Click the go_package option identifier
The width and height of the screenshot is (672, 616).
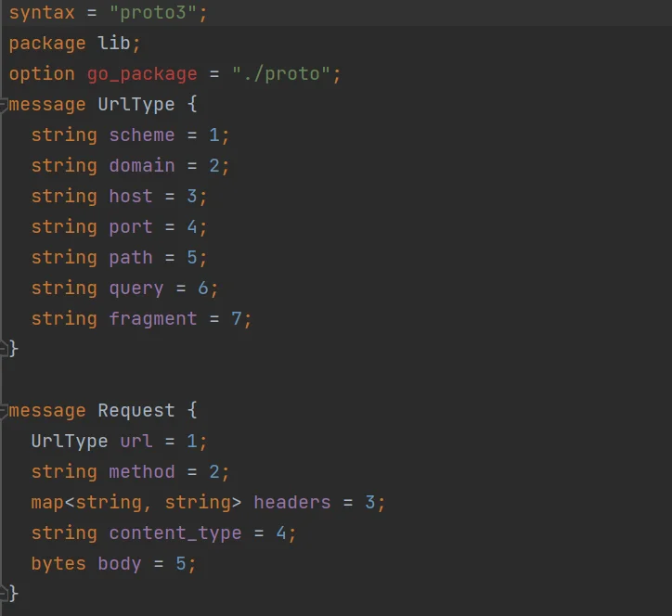tap(142, 74)
